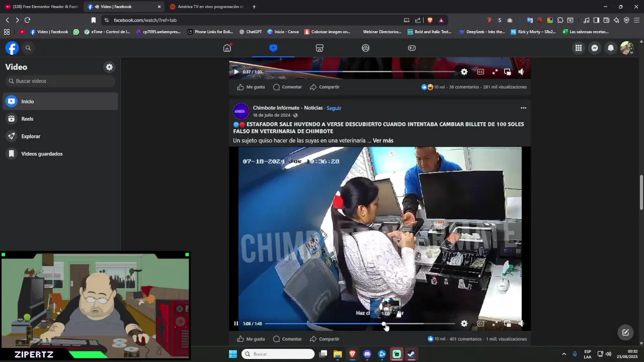
Task: Open new message compose icon
Action: click(x=625, y=332)
